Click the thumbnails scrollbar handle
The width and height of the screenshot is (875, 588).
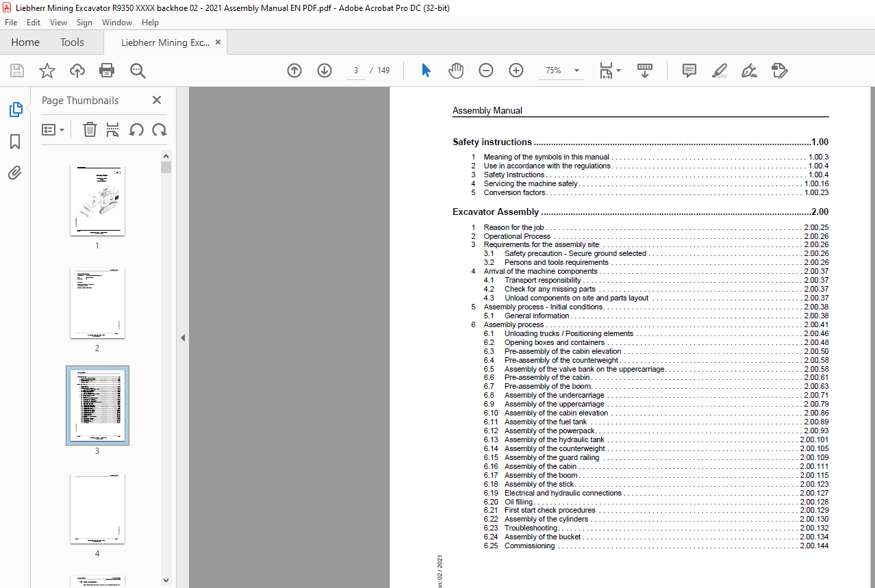click(x=166, y=167)
